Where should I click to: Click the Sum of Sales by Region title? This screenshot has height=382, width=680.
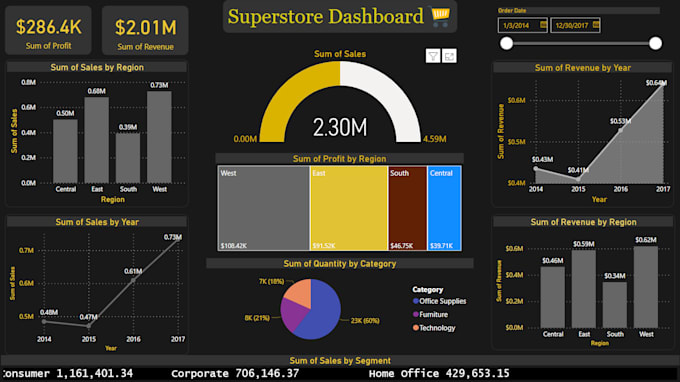point(97,67)
